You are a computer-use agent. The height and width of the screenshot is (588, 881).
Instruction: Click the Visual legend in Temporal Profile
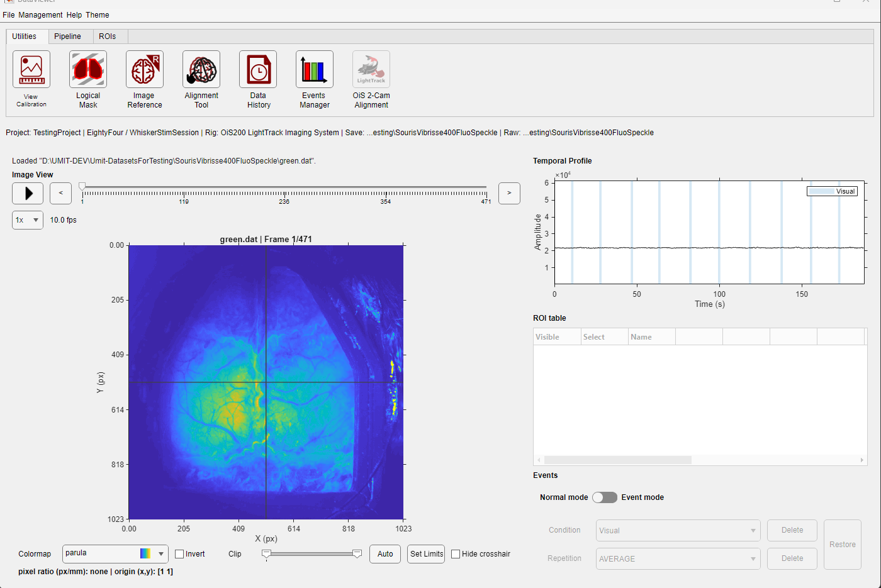coord(832,191)
